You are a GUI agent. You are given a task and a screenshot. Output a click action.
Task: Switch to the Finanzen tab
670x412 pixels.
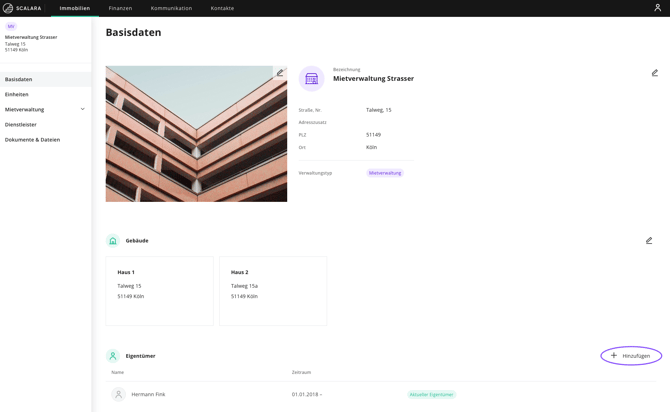click(120, 8)
